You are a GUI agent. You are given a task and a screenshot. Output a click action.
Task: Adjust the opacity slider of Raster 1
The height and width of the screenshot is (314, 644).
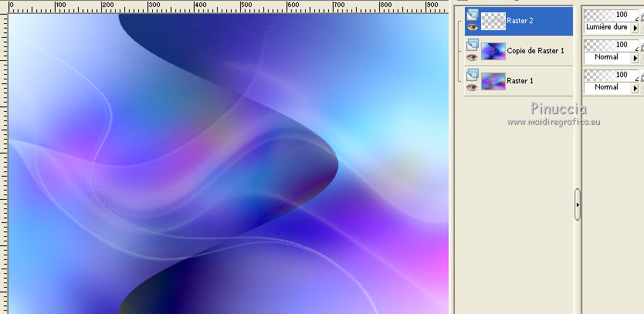pos(611,75)
